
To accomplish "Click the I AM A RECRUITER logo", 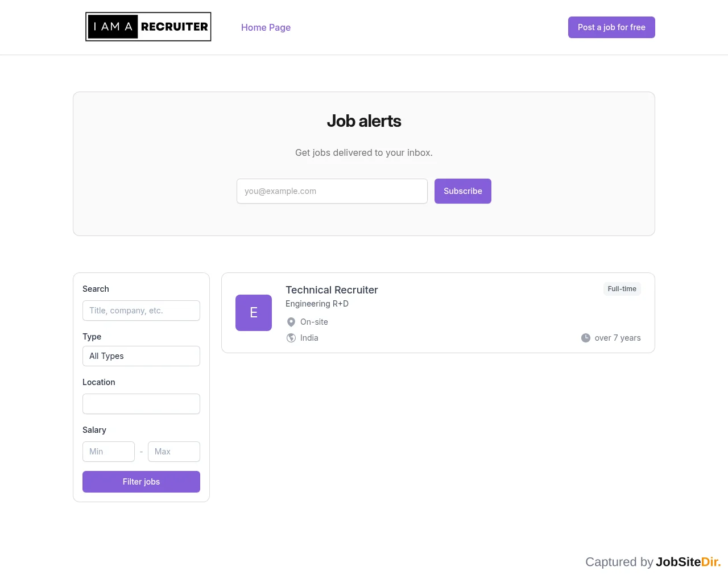I will tap(148, 27).
